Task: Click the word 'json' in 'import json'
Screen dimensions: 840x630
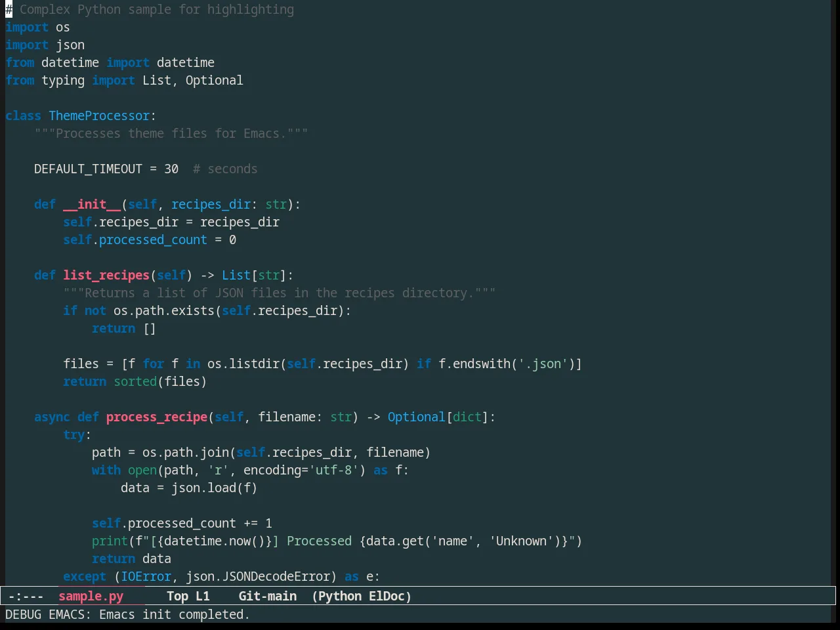Action: [x=70, y=45]
